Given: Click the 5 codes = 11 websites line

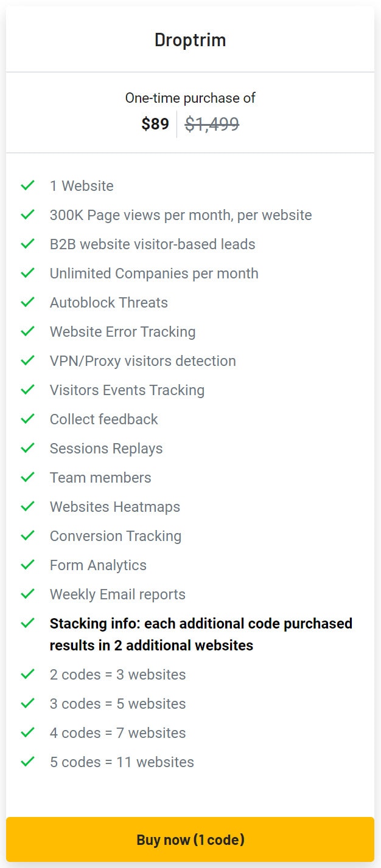Looking at the screenshot, I should pyautogui.click(x=121, y=762).
